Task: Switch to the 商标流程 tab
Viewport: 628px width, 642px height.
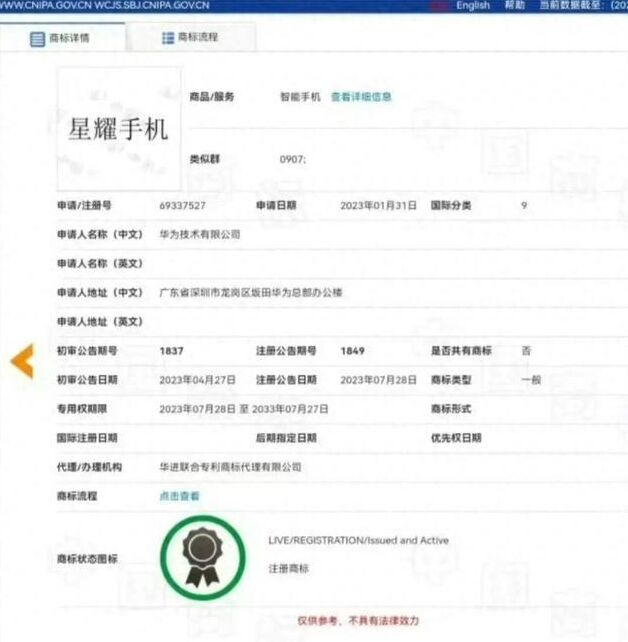Action: pos(191,38)
